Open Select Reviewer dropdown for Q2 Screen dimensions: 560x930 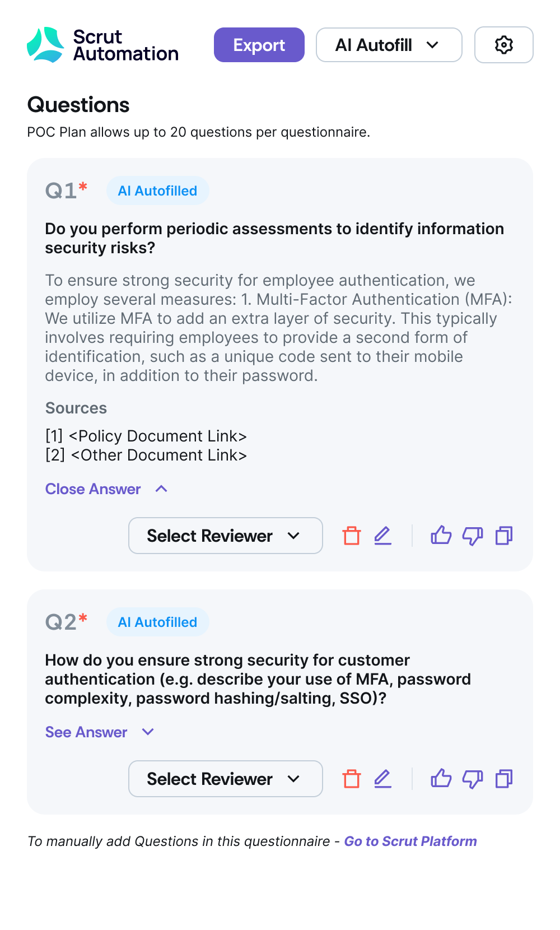pos(225,779)
